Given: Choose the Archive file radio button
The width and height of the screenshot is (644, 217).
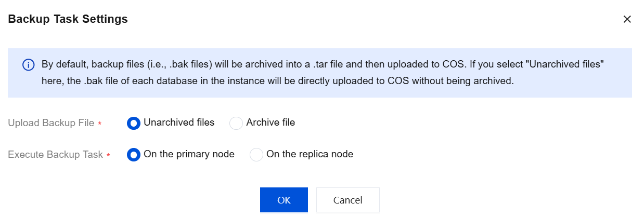Looking at the screenshot, I should pyautogui.click(x=236, y=123).
